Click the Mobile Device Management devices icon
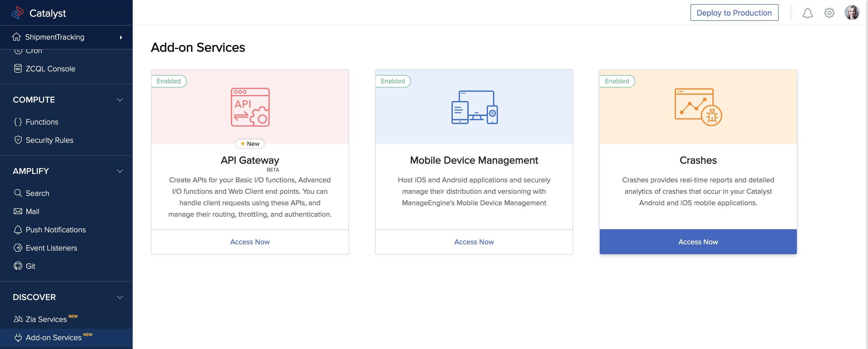868x349 pixels. click(474, 107)
